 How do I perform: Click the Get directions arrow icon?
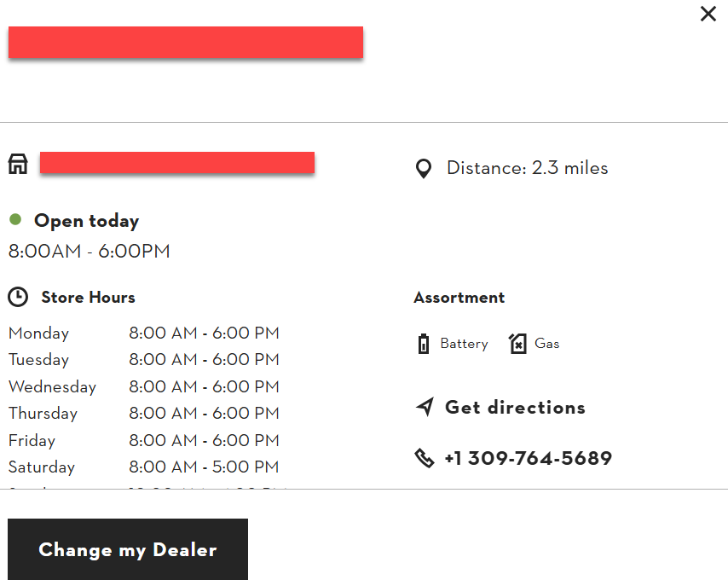coord(425,407)
